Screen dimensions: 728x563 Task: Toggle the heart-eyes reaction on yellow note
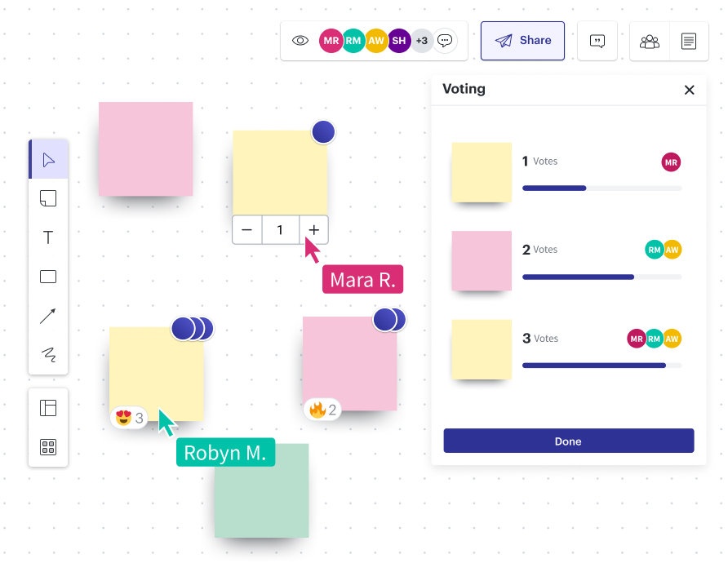(128, 417)
